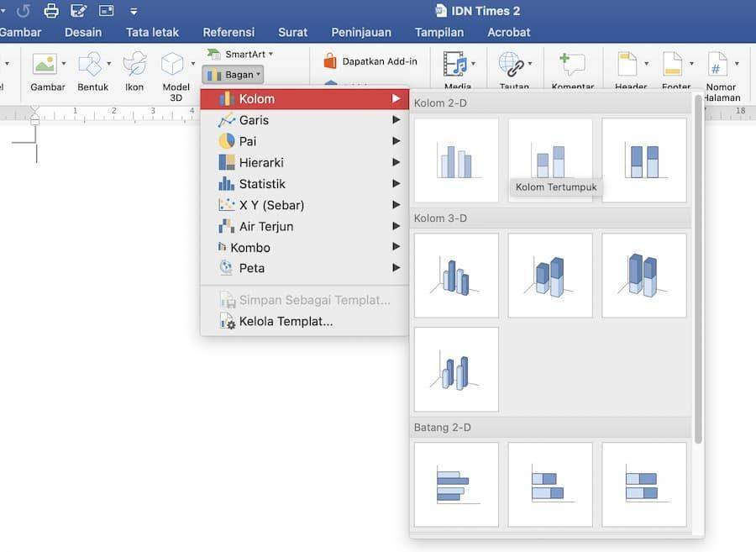
Task: Click the Gambar picture icon
Action: coord(45,64)
